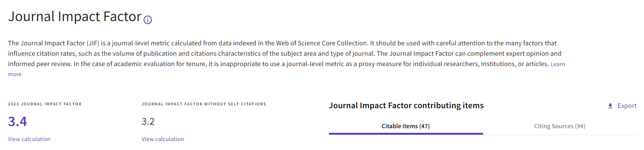Click the 'Journal Impact Factor' page heading
The width and height of the screenshot is (644, 150).
[75, 17]
